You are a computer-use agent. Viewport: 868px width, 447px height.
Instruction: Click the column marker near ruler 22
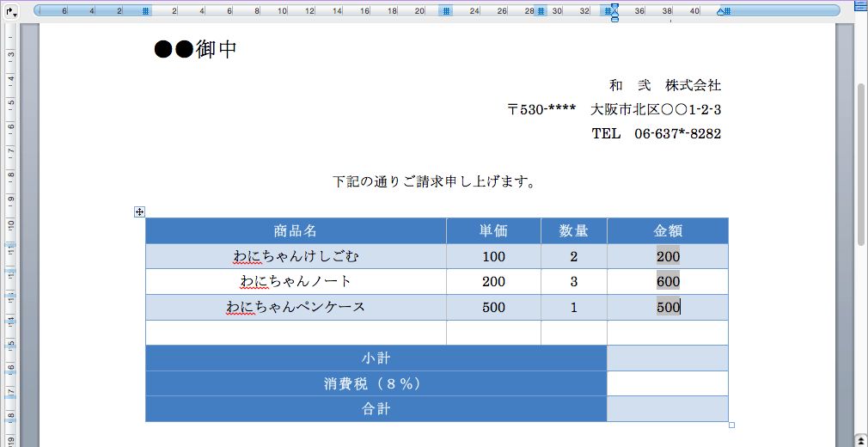(446, 10)
